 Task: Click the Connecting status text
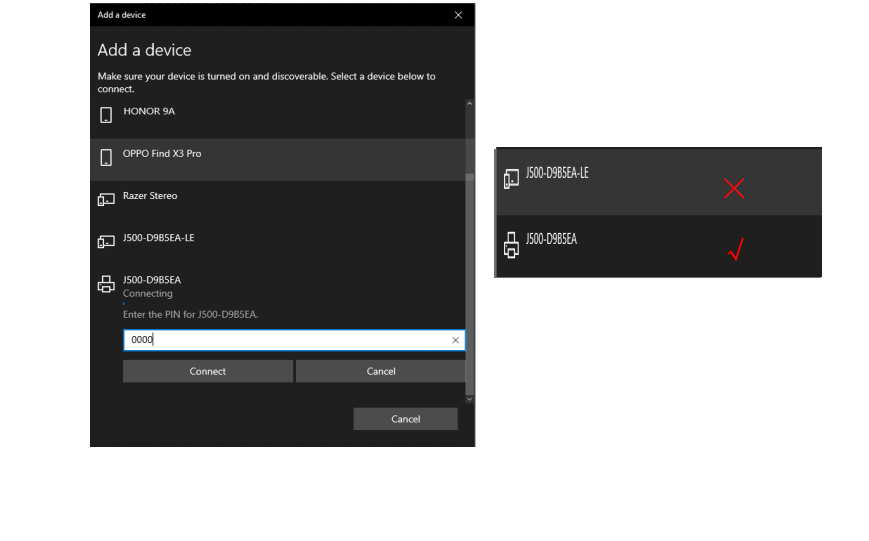[147, 293]
